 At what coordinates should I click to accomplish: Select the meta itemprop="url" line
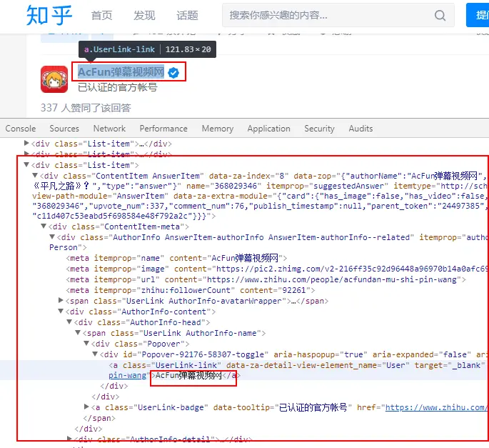pyautogui.click(x=266, y=279)
